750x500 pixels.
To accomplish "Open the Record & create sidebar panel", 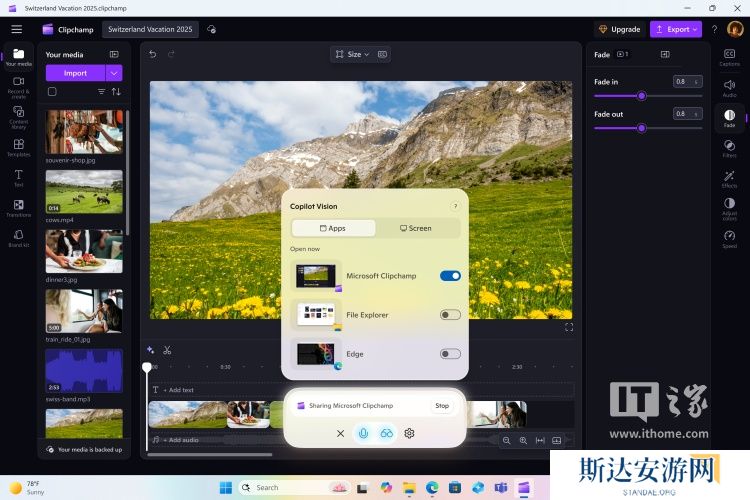I will [18, 86].
